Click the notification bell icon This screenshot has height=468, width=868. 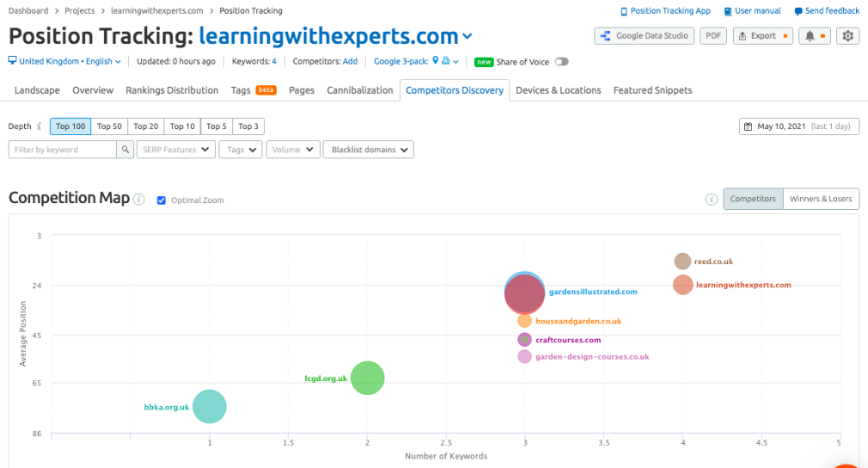tap(815, 36)
